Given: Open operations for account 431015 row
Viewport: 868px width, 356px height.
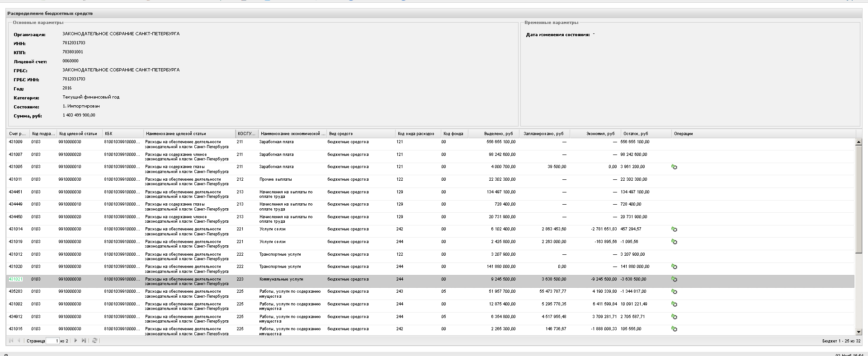Looking at the screenshot, I should coord(674,329).
